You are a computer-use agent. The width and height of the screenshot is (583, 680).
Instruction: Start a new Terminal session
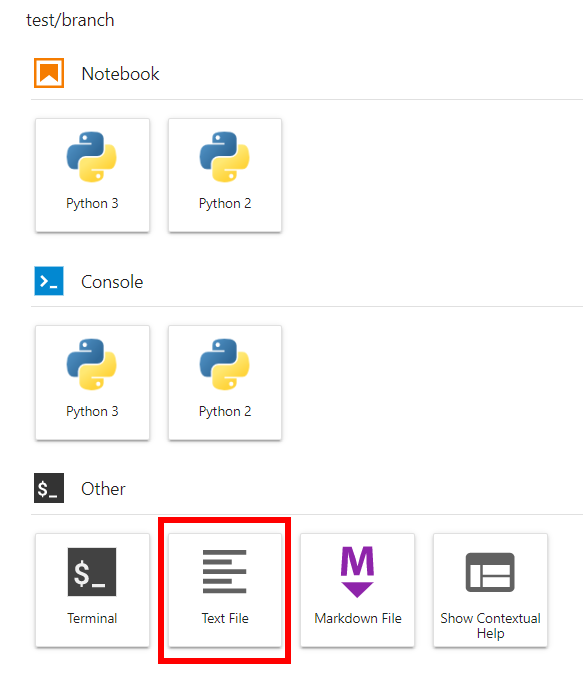pyautogui.click(x=92, y=590)
